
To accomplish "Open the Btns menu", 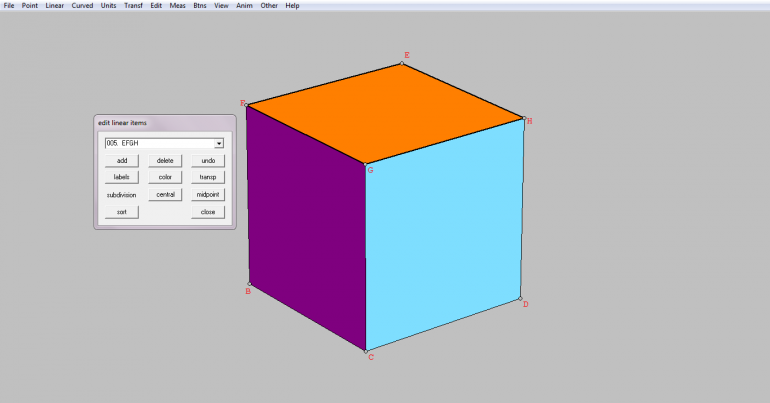I will [x=200, y=5].
